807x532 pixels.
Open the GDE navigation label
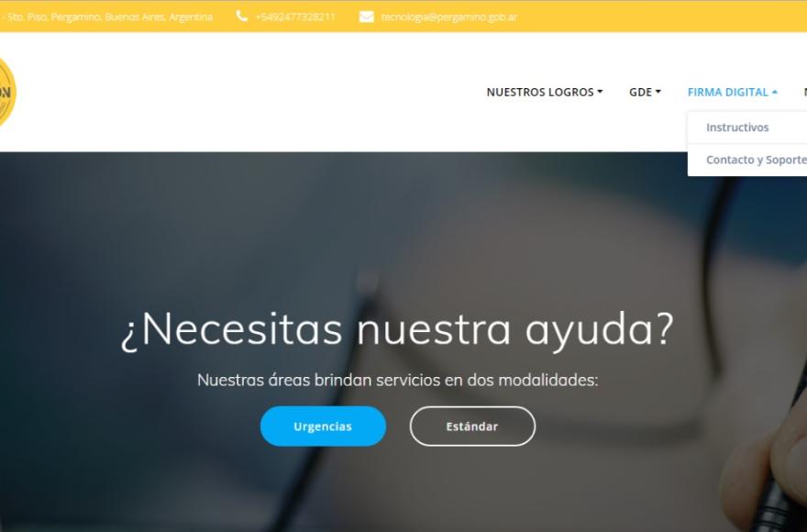(x=640, y=93)
